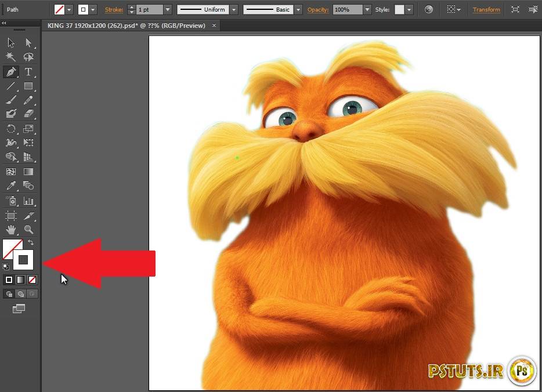
Task: Click the large Stroke swatch in toolbox
Action: point(23,260)
